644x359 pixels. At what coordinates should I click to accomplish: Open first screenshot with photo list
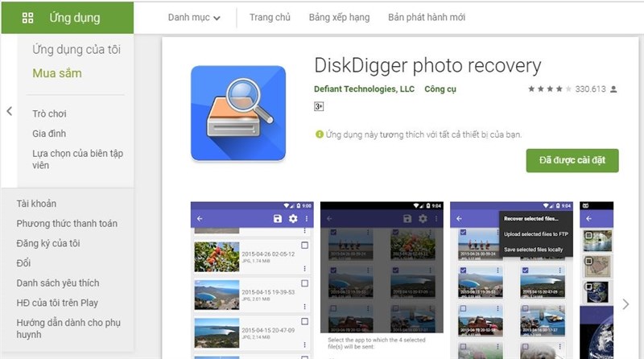click(252, 280)
